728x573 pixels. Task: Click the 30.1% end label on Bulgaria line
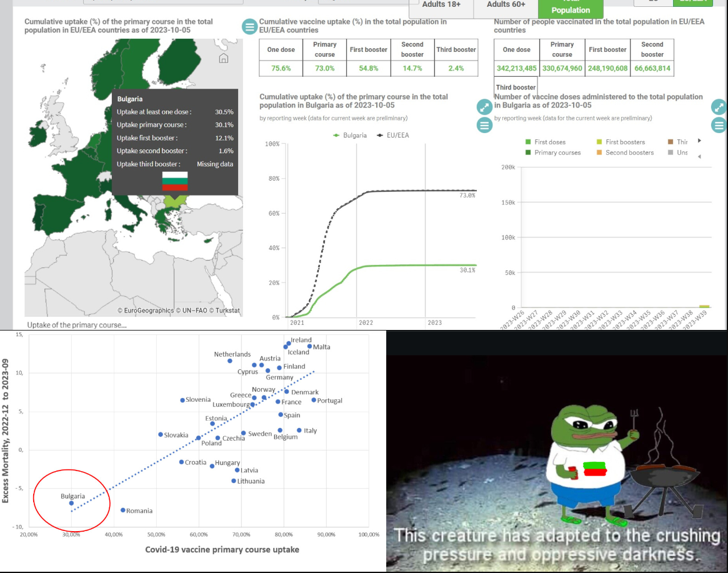(x=467, y=270)
